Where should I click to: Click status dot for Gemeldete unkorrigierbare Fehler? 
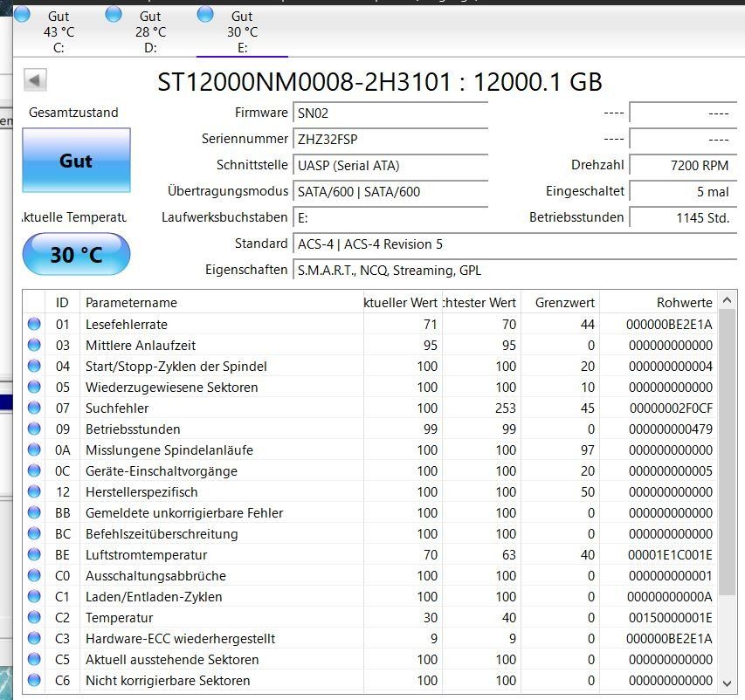tap(34, 512)
